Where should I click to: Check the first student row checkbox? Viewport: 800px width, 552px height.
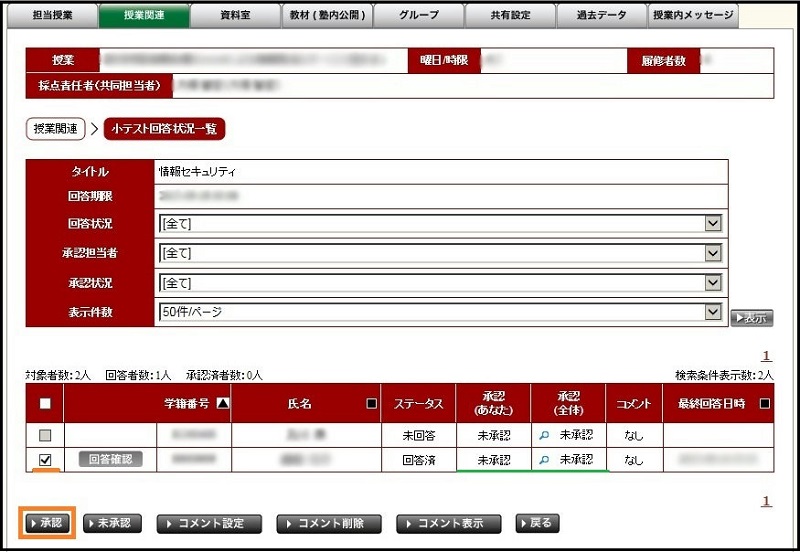click(43, 435)
